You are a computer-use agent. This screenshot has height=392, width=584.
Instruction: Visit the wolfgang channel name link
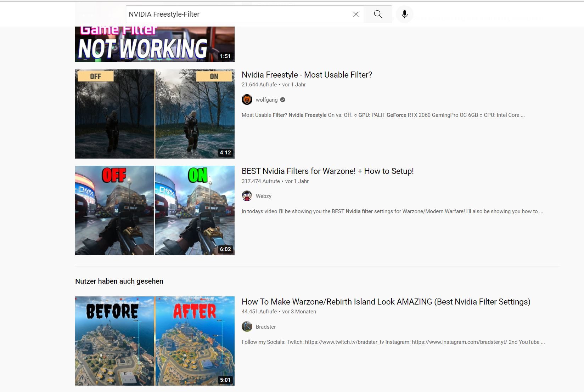(x=267, y=100)
